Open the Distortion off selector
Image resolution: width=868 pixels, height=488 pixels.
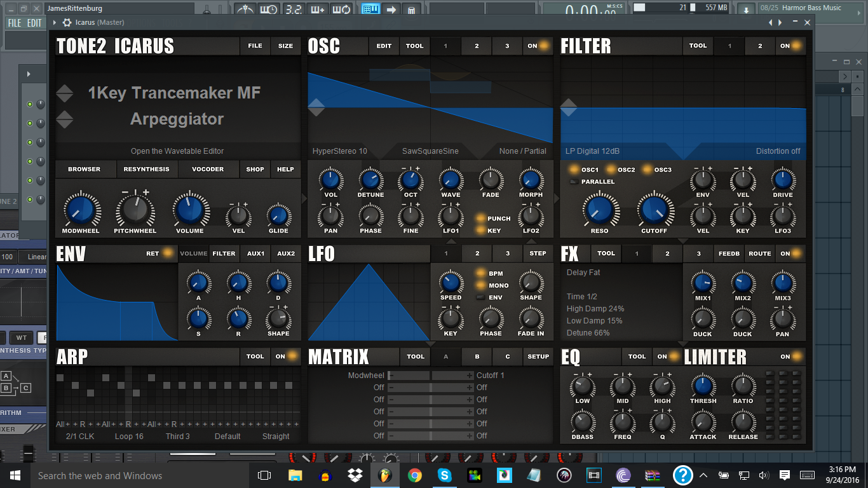point(778,151)
